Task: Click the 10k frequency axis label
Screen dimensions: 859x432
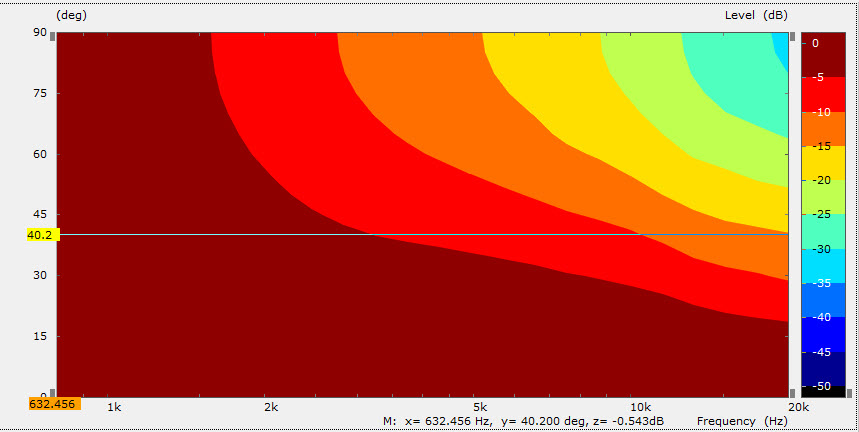Action: (x=640, y=407)
